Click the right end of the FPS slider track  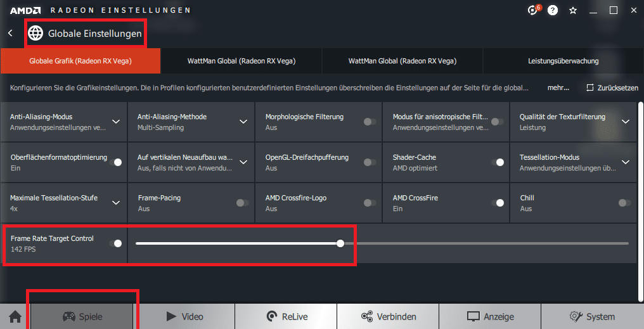[x=627, y=243]
